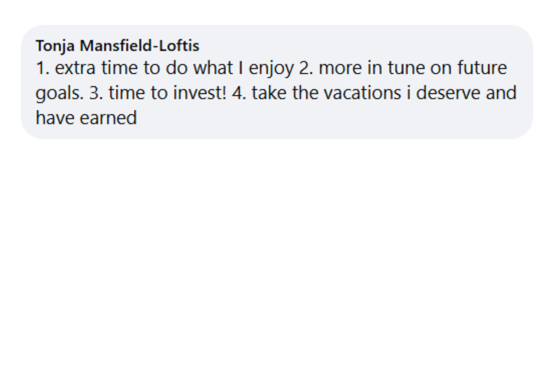The width and height of the screenshot is (555, 392).
Task: Click the text "have earned" on last line
Action: pyautogui.click(x=86, y=118)
